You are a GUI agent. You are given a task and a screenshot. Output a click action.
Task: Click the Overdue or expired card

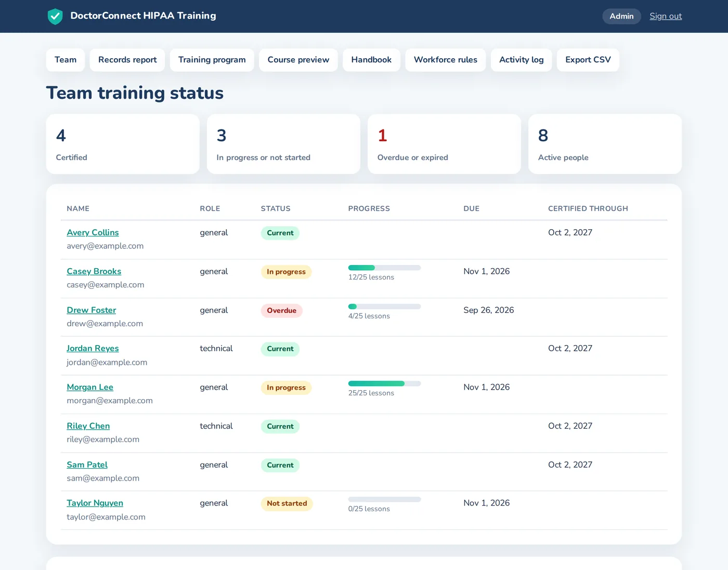(x=444, y=144)
